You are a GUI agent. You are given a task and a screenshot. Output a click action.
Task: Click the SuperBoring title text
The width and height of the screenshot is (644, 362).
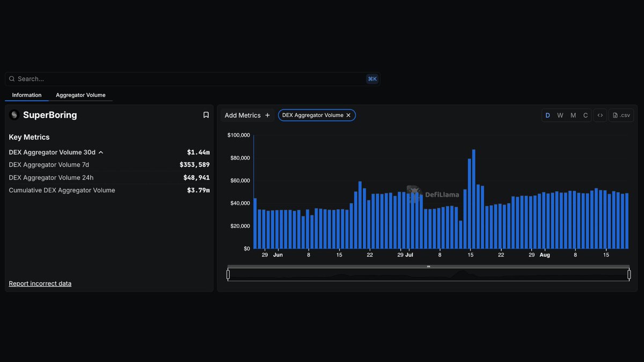[50, 115]
